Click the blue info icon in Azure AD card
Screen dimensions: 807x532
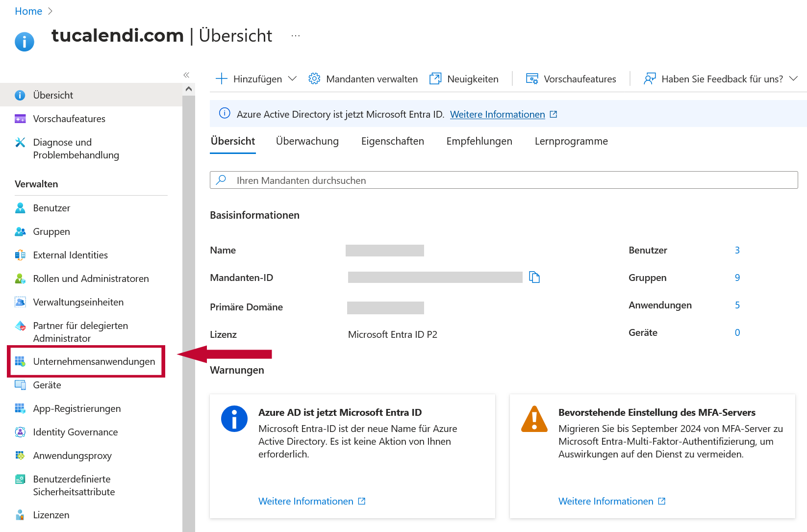pos(234,419)
